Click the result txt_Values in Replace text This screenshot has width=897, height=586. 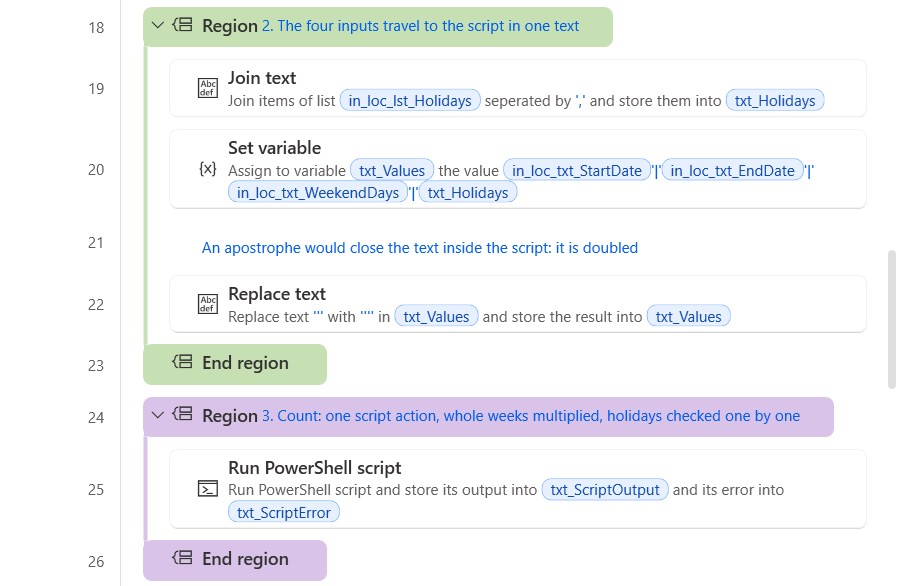click(689, 316)
